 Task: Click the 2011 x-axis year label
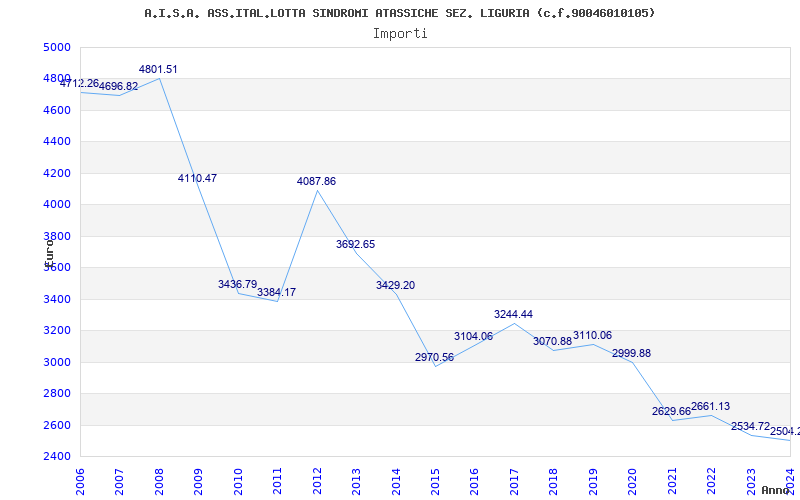point(278,481)
